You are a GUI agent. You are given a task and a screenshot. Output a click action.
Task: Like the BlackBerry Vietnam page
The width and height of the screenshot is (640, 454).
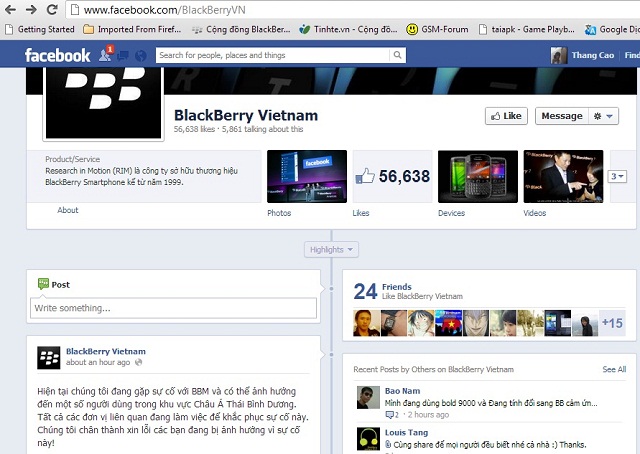pos(506,116)
